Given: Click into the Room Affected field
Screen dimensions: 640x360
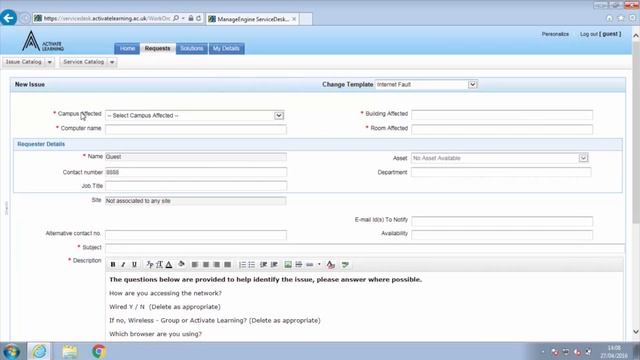Looking at the screenshot, I should point(502,129).
